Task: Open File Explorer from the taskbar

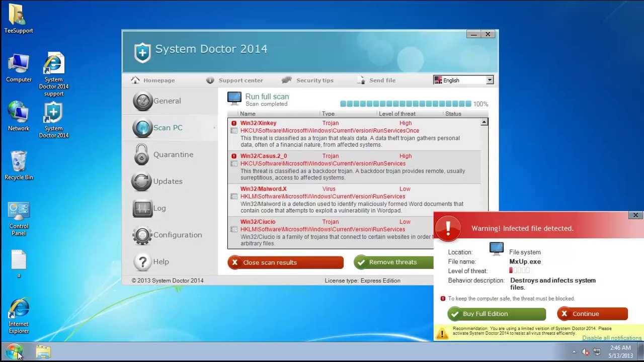Action: coord(43,352)
